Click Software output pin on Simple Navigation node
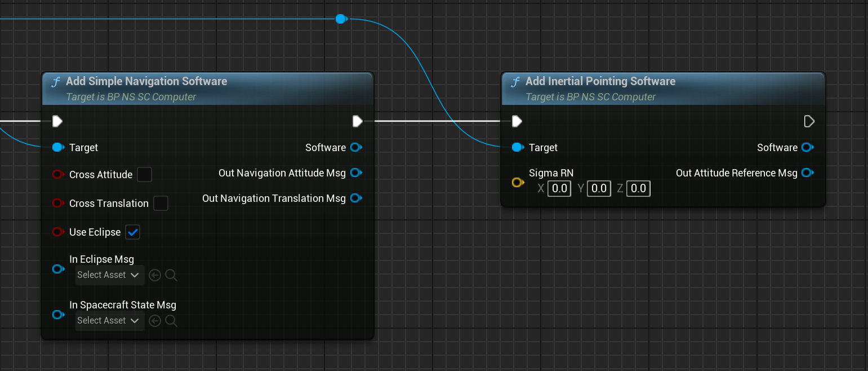The height and width of the screenshot is (371, 868). 355,147
